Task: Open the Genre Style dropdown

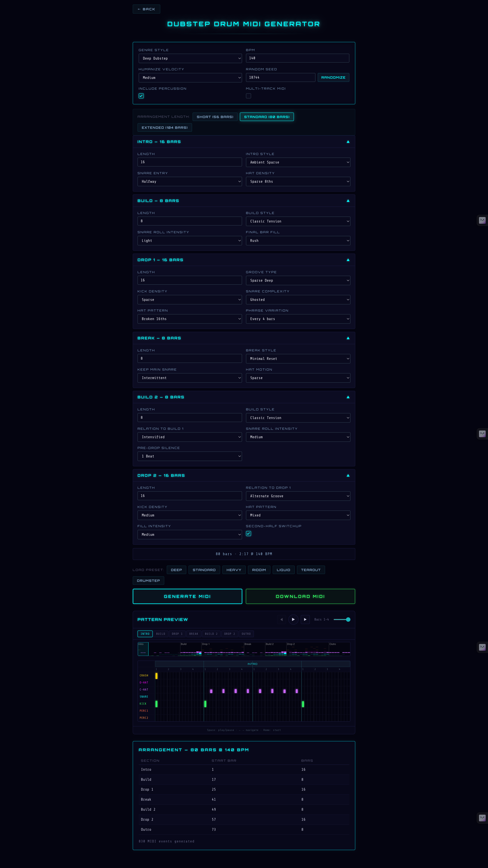Action: 190,58
